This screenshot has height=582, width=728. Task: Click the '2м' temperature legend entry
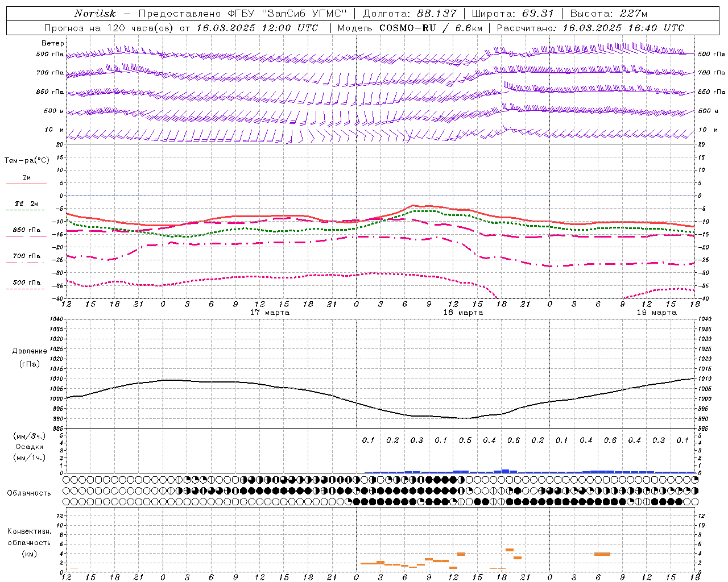click(x=27, y=177)
